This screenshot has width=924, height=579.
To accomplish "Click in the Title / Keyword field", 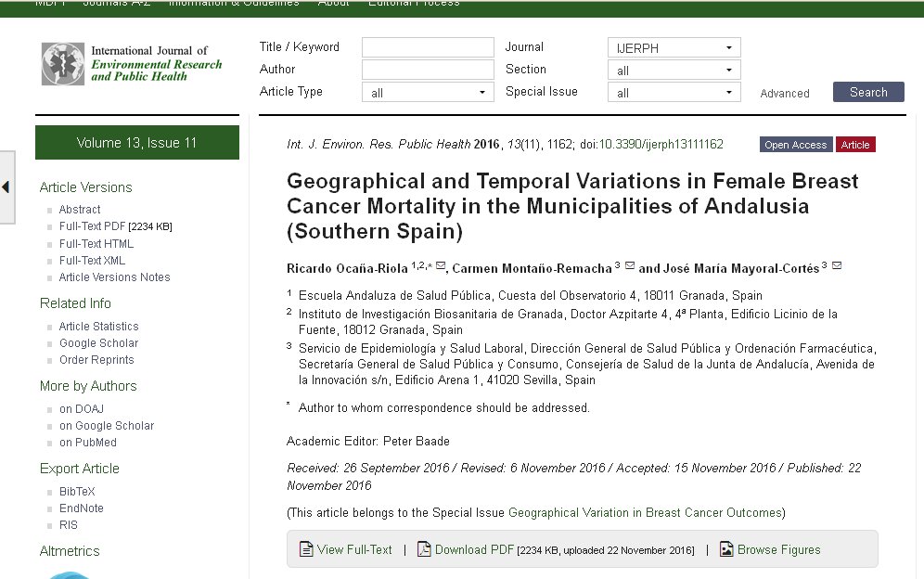I will [428, 47].
